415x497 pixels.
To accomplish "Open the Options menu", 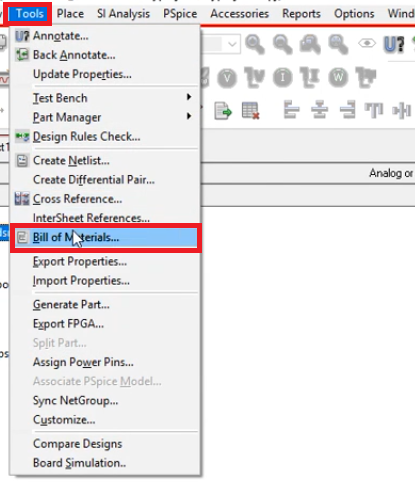I will [354, 14].
